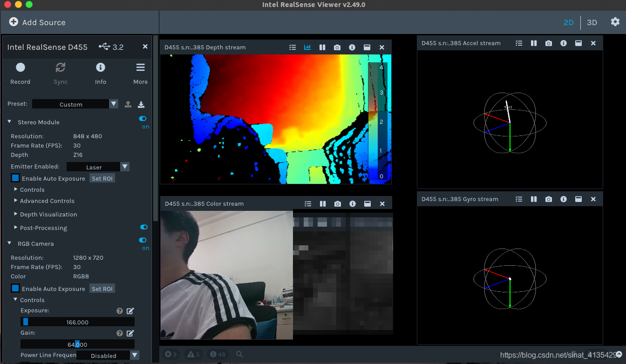
Task: Expand Stereo Module Controls
Action: 16,189
